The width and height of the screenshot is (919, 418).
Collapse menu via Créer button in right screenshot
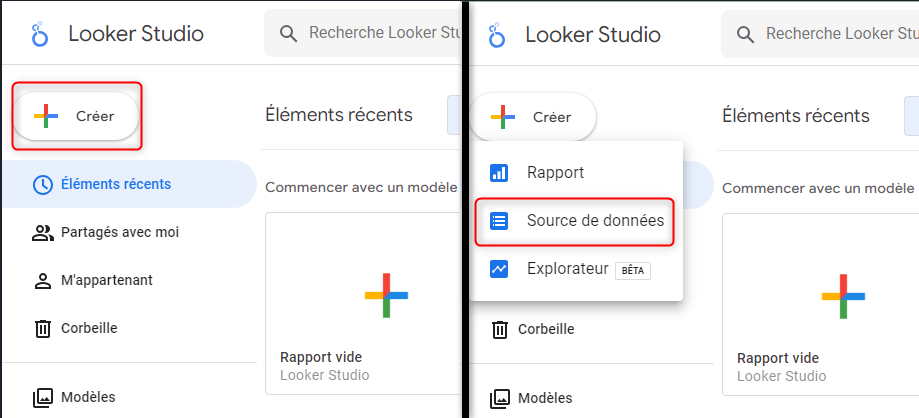tap(533, 117)
